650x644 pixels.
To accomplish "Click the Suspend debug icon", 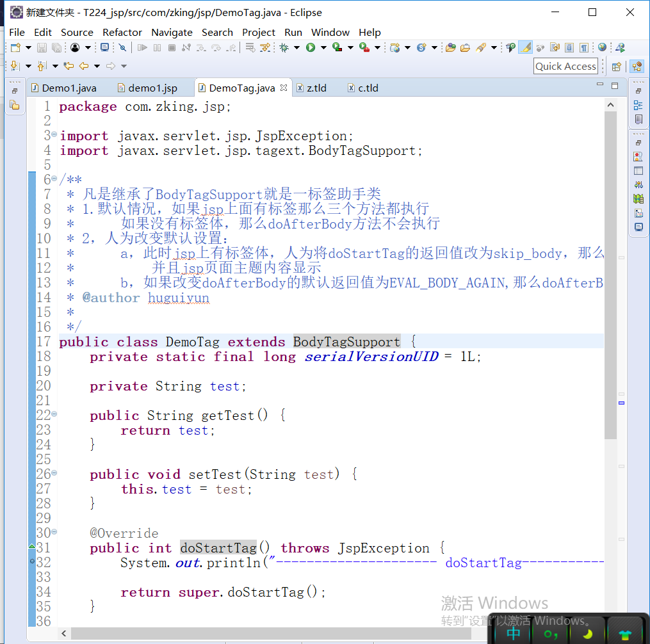I will [157, 47].
